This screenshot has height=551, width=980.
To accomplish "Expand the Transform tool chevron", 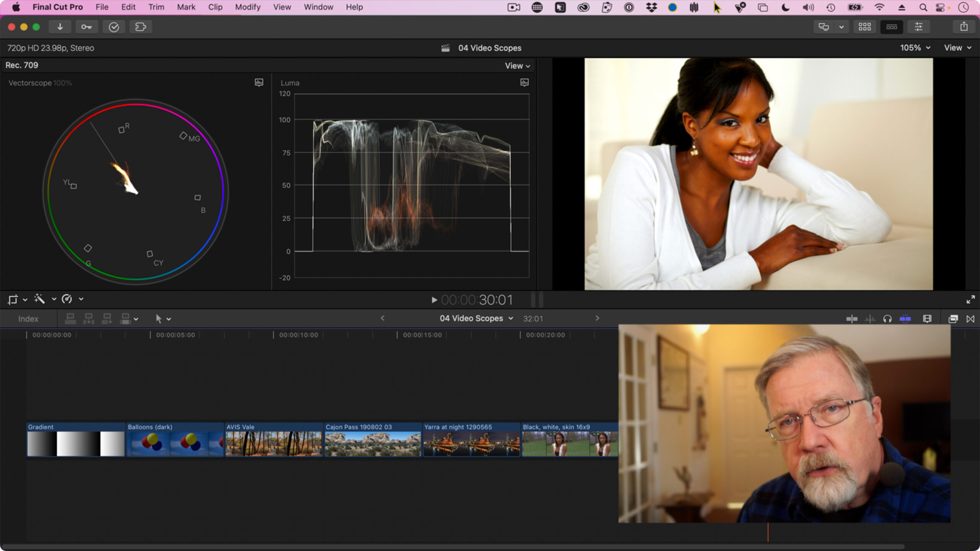I will 25,300.
